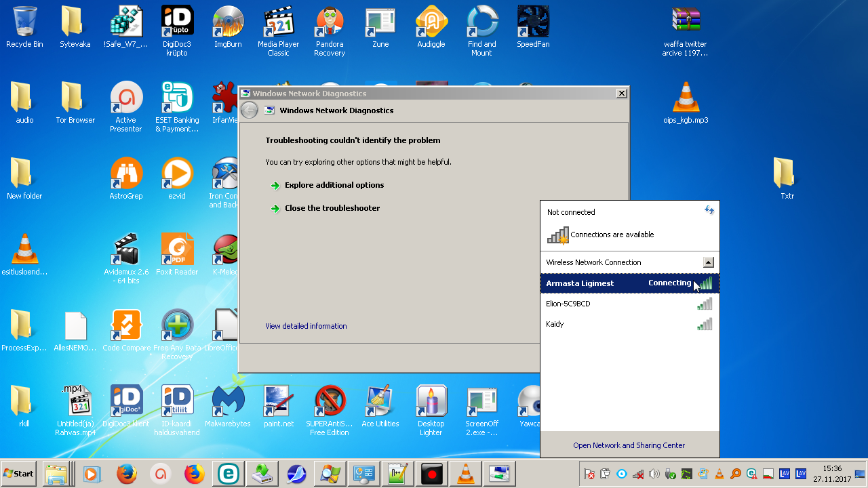Open Malwarebytes desktop shortcut

point(228,407)
